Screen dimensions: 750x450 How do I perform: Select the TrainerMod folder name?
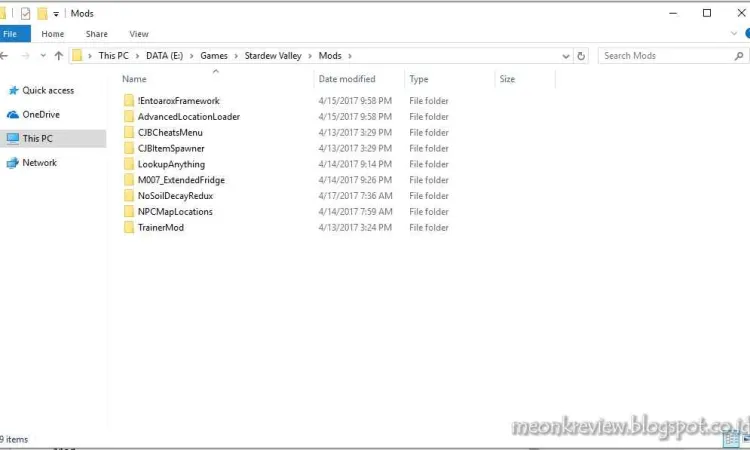(x=161, y=227)
